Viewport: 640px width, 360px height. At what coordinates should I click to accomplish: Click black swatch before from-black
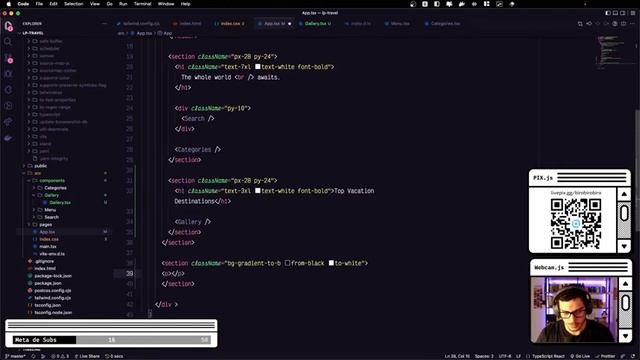click(x=287, y=263)
